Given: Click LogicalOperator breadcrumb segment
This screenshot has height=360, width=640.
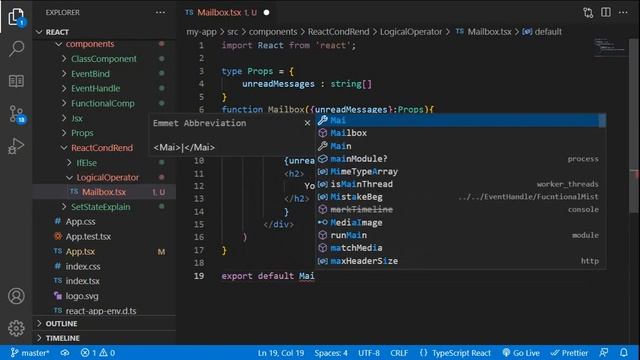Looking at the screenshot, I should click(411, 32).
